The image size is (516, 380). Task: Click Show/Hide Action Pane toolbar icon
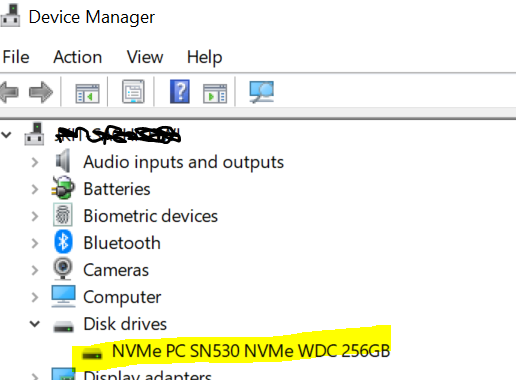tap(215, 93)
